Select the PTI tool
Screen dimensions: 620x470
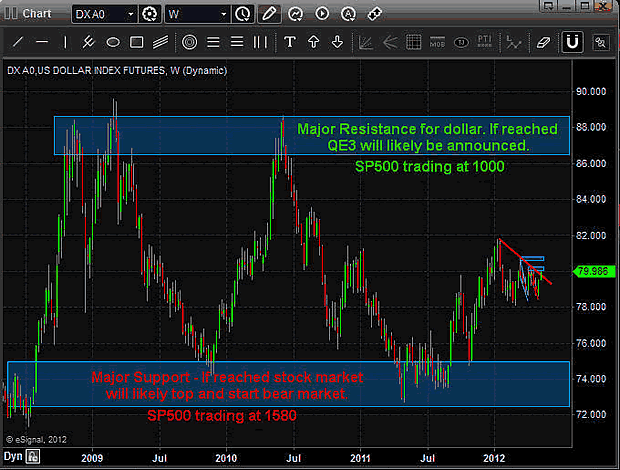click(x=485, y=42)
